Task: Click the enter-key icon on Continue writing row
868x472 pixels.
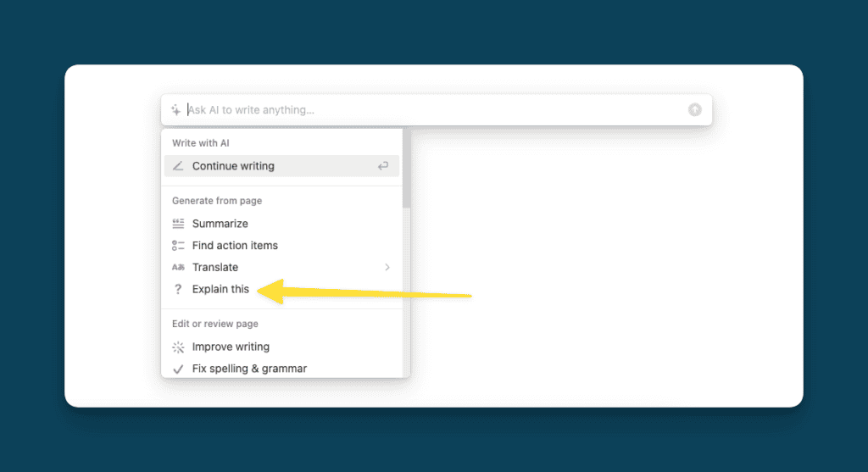Action: pos(383,166)
